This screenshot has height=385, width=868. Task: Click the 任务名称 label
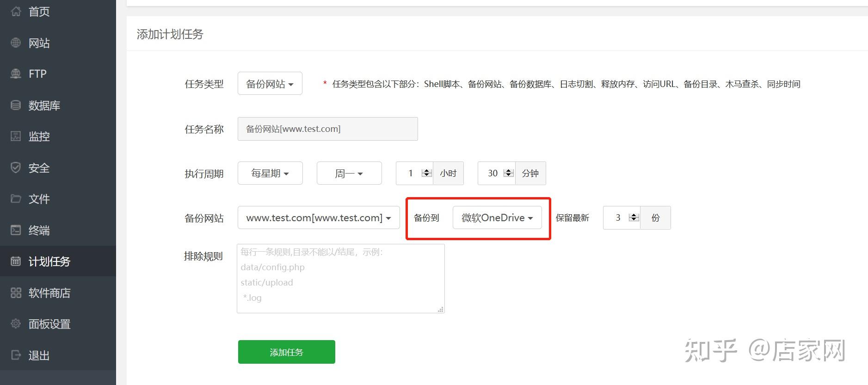204,129
